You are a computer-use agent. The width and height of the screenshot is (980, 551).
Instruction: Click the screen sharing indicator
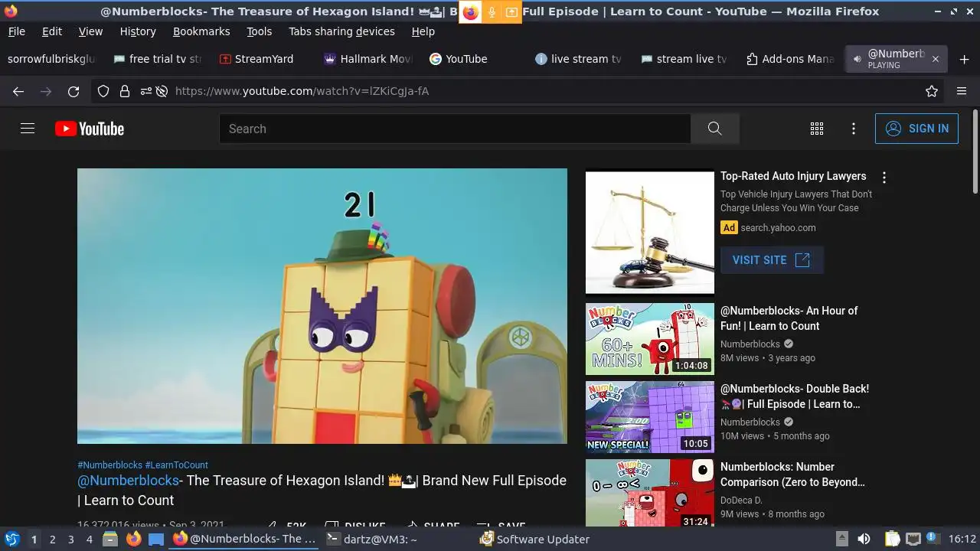click(x=511, y=11)
